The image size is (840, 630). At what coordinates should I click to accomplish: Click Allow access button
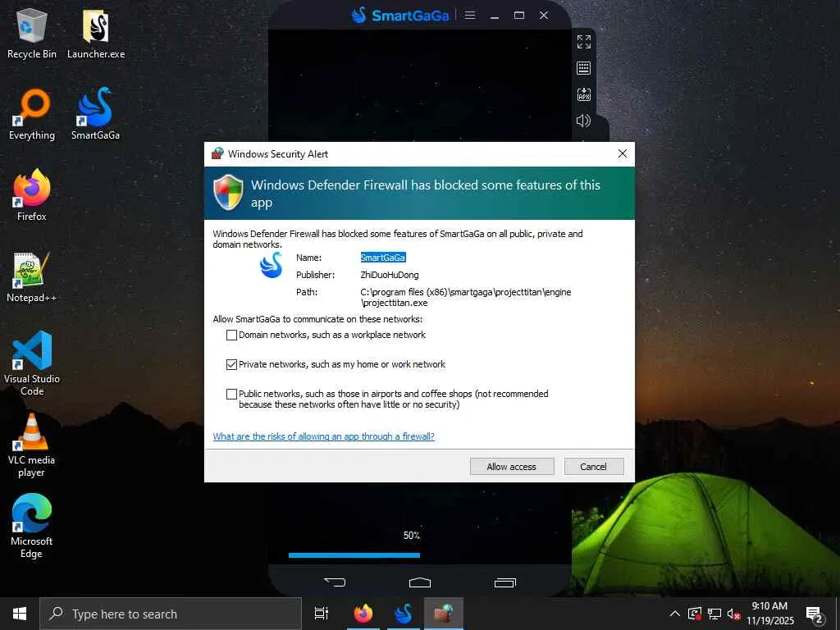[512, 467]
